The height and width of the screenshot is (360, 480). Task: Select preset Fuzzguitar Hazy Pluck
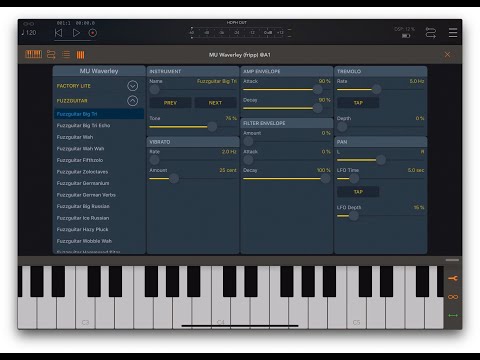point(99,229)
